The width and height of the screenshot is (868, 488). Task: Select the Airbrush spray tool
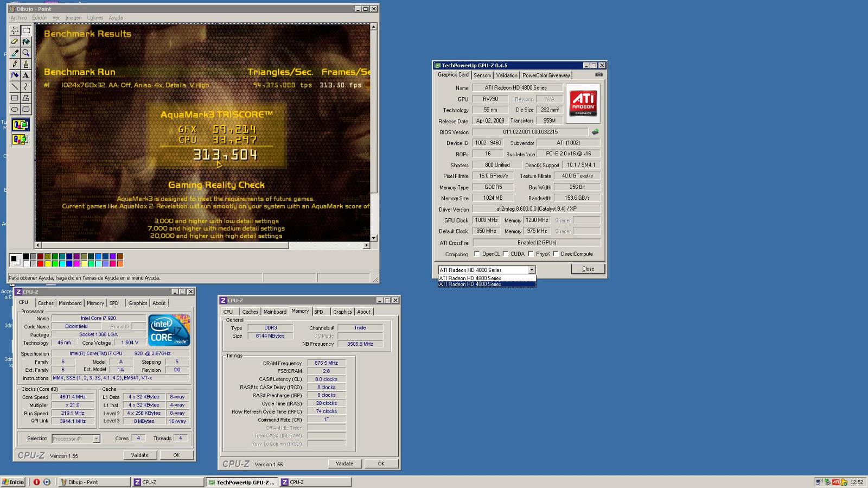[x=15, y=75]
